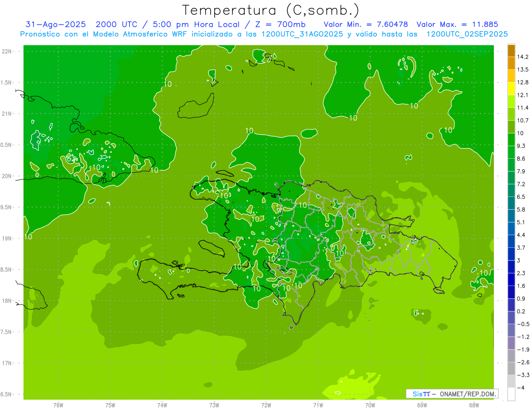Click the 19N latitude axis label
The width and height of the screenshot is (532, 411).
pyautogui.click(x=6, y=239)
